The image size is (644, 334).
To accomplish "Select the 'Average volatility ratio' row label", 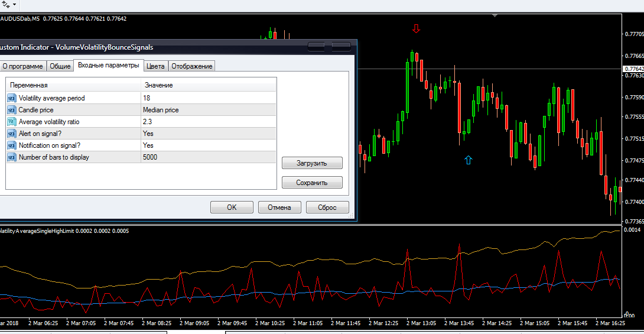I will point(49,122).
